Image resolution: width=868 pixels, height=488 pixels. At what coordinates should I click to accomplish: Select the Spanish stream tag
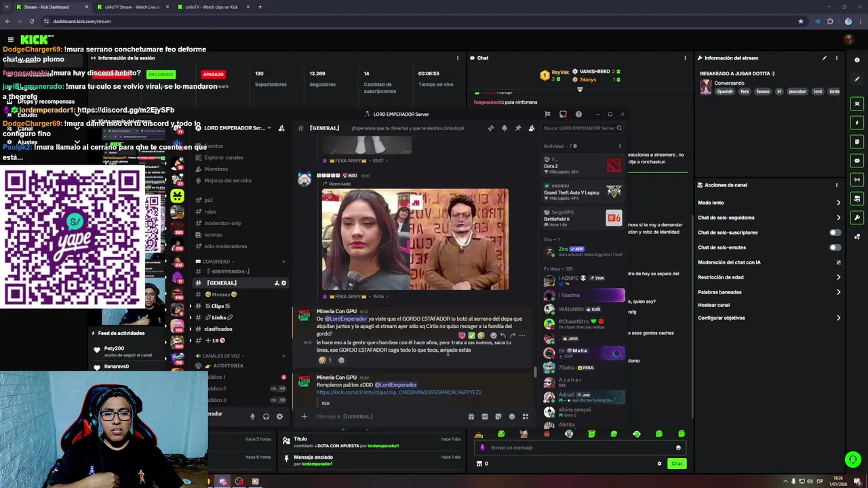pos(725,91)
